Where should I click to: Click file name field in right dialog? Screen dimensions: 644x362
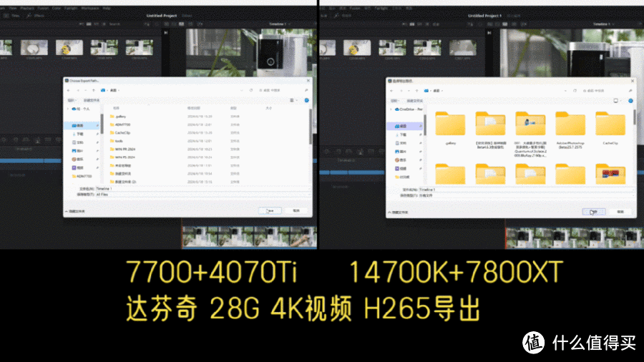527,190
